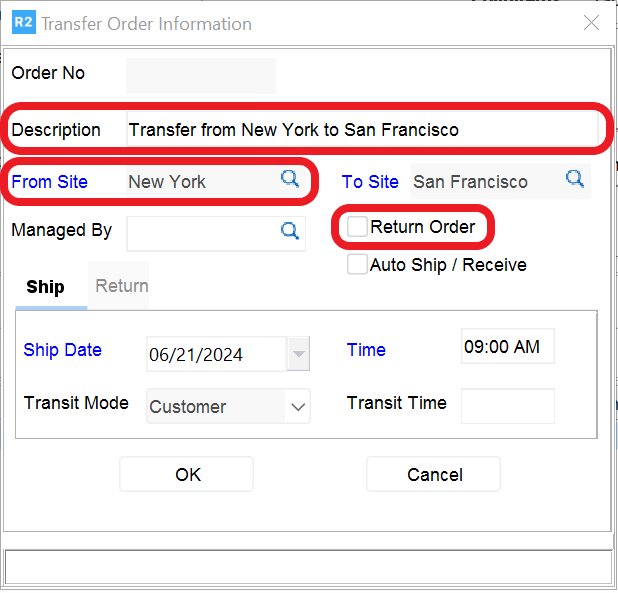This screenshot has height=593, width=618.
Task: Expand the Transit Mode dropdown
Action: click(298, 407)
